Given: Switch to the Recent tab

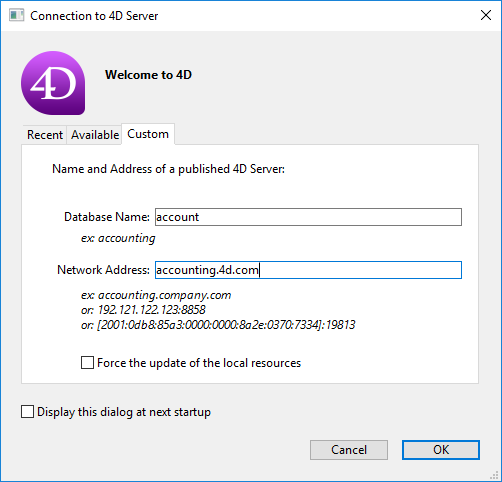Looking at the screenshot, I should pos(45,135).
